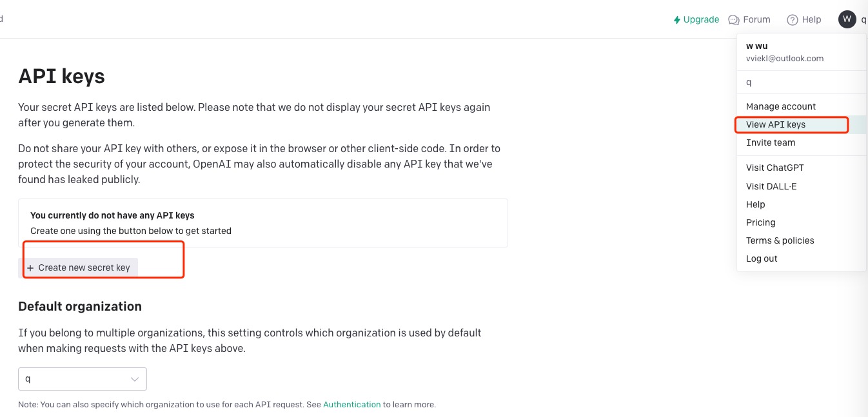Click the plus icon for new secret key
This screenshot has height=417, width=868.
[x=30, y=268]
